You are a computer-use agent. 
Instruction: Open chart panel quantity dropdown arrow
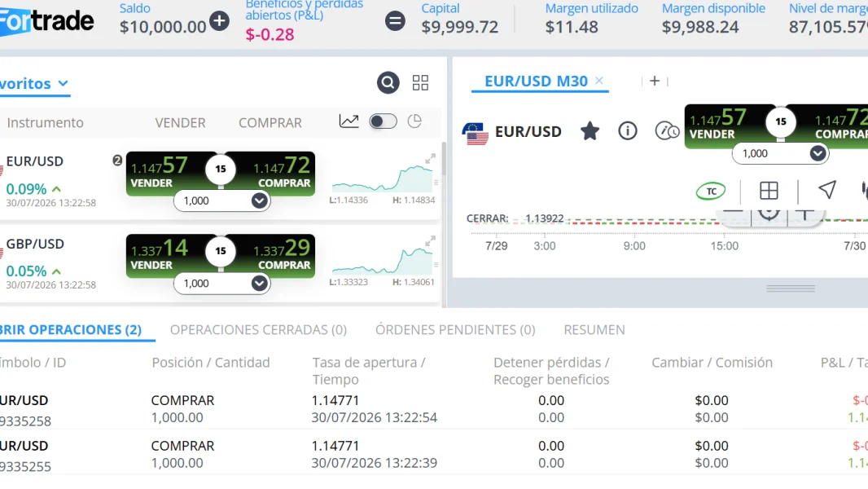pyautogui.click(x=818, y=153)
